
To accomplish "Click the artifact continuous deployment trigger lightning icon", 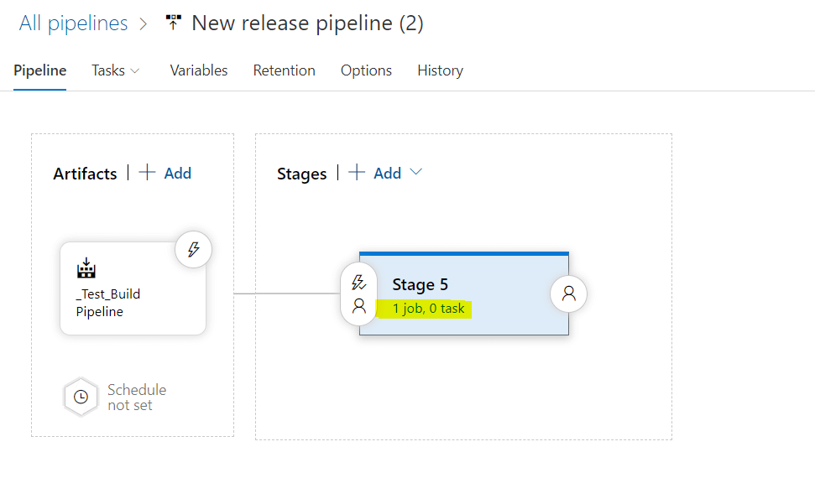I will [x=194, y=249].
